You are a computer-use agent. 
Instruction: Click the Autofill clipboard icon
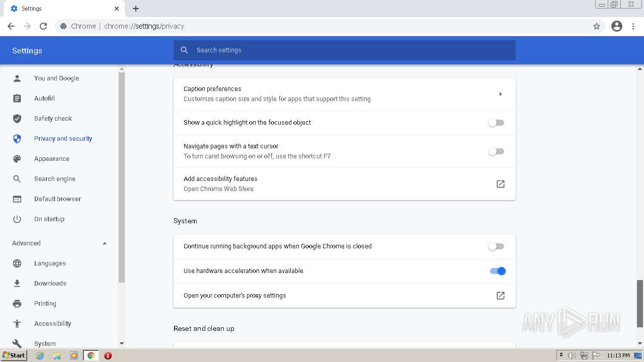click(x=17, y=99)
